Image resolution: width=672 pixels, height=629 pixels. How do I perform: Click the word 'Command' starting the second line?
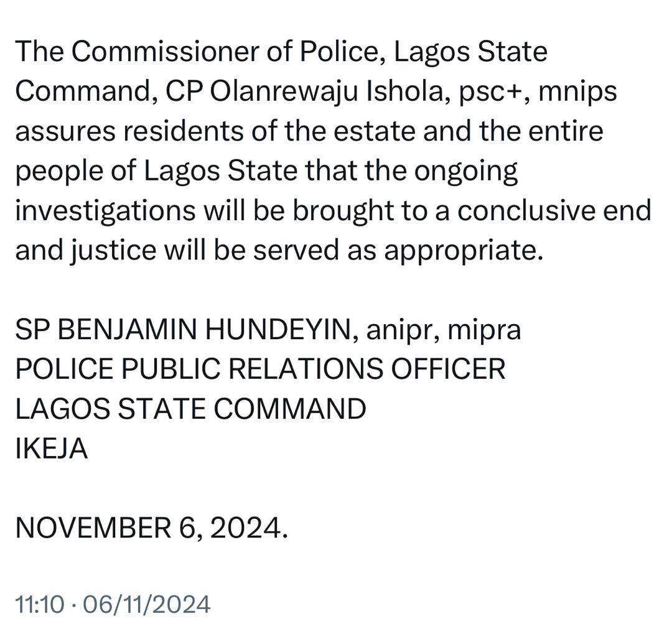coord(80,91)
